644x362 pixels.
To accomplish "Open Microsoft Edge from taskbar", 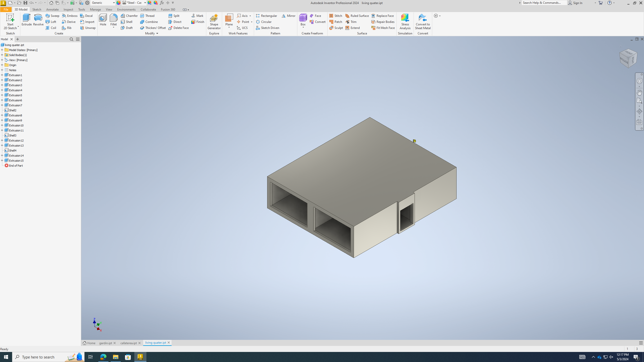I will point(103,357).
